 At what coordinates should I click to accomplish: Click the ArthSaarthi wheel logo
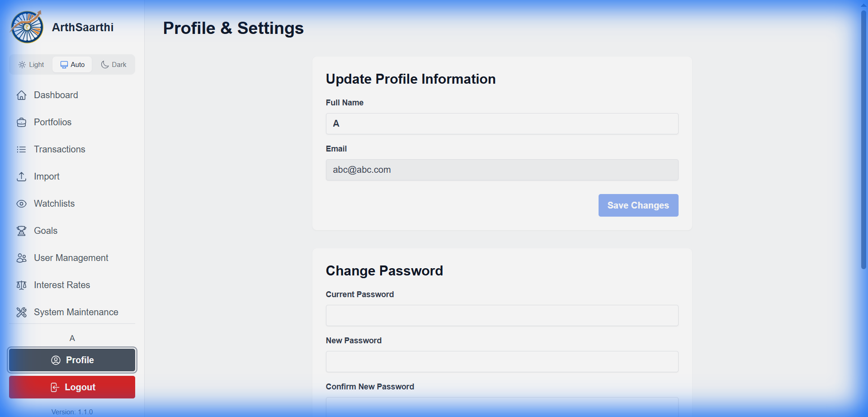pos(26,27)
